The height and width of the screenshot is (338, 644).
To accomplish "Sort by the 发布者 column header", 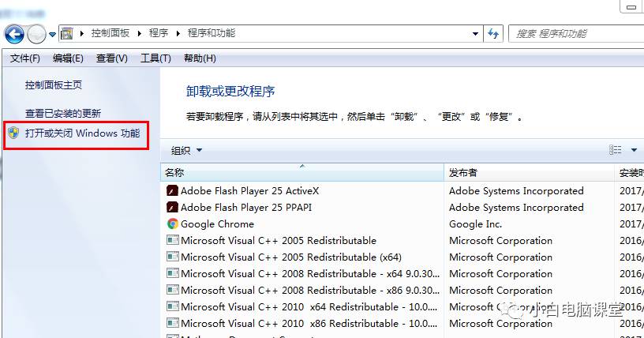I will [x=529, y=173].
